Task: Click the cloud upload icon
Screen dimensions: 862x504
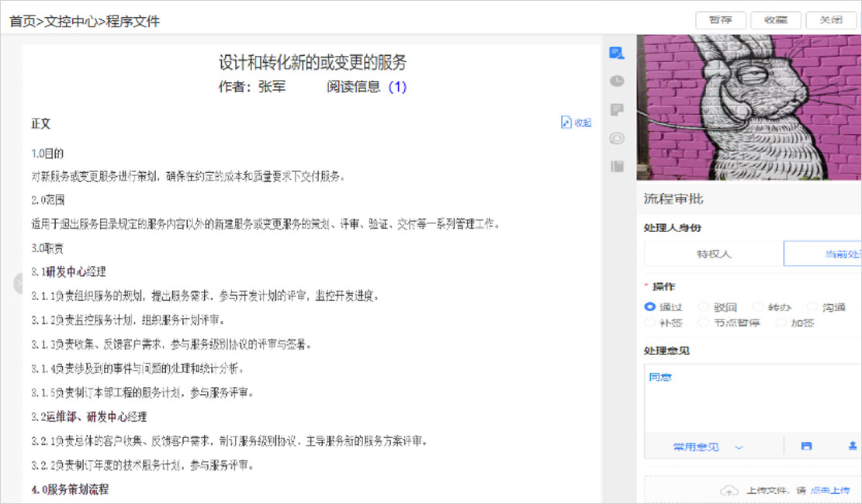Action: [729, 491]
